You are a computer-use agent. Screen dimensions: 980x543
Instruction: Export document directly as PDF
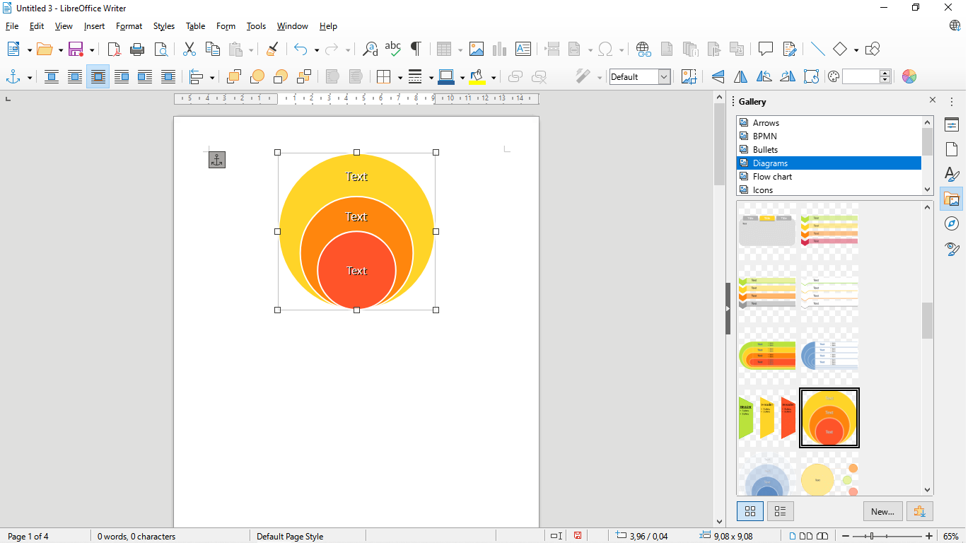click(x=114, y=49)
